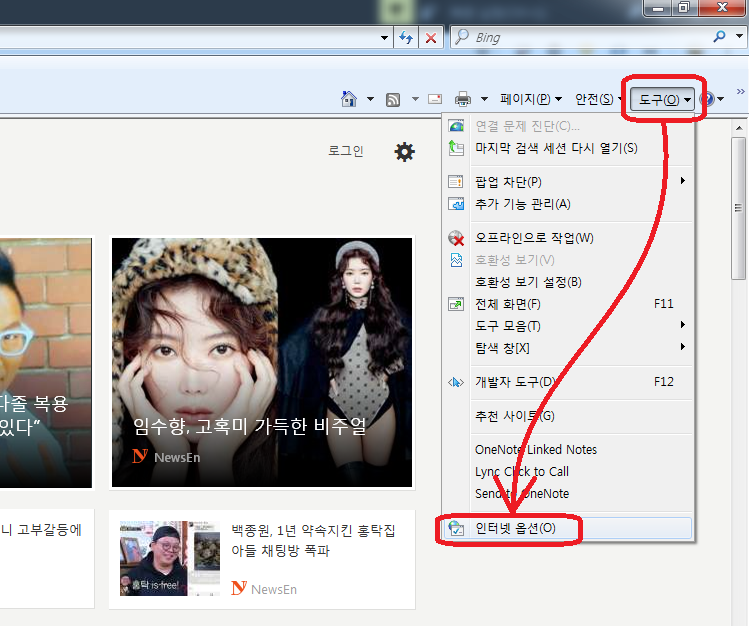This screenshot has width=749, height=626.
Task: Click the red Stop loading icon
Action: [431, 38]
